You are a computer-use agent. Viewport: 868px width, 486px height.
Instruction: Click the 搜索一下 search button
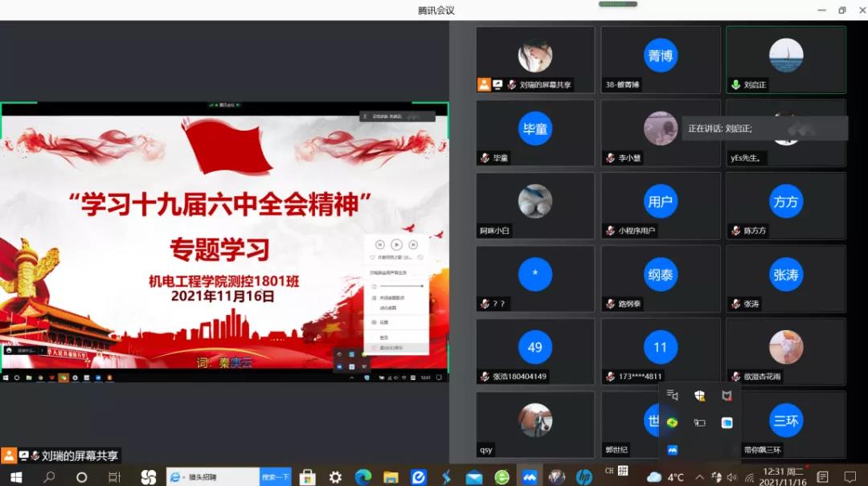pos(275,476)
